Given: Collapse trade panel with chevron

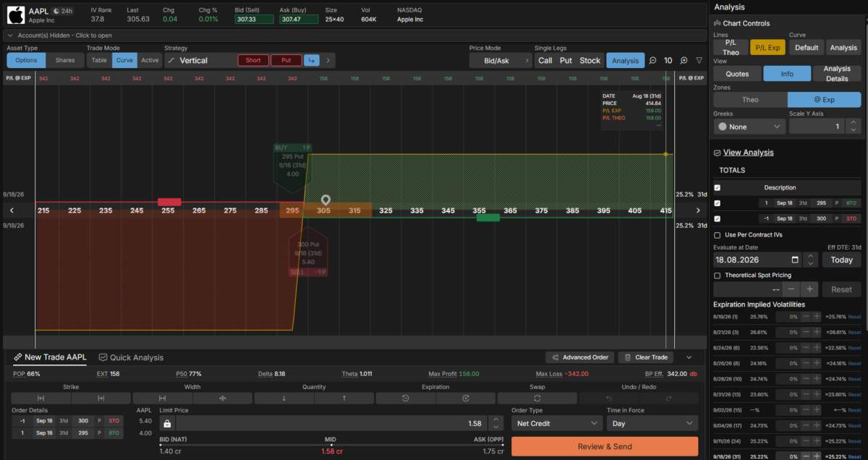Looking at the screenshot, I should 689,357.
